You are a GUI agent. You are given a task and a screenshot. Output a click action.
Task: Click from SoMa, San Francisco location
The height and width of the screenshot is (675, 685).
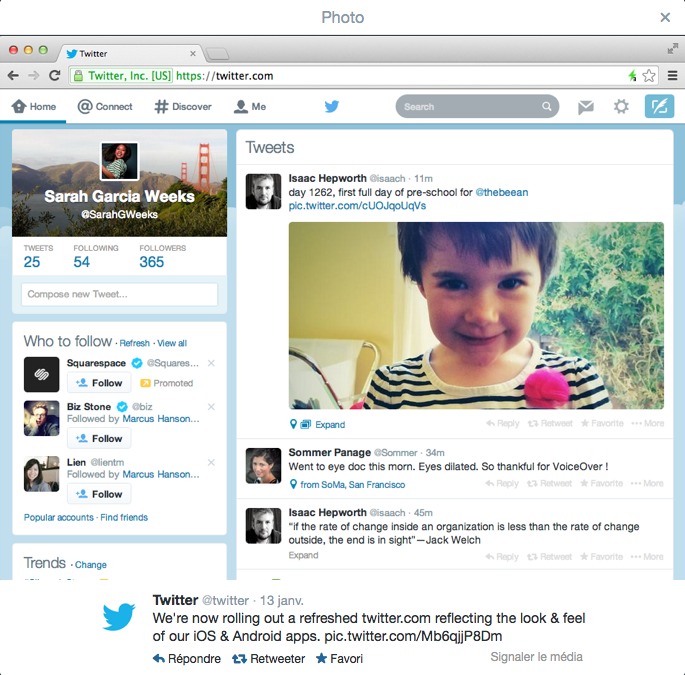click(353, 485)
